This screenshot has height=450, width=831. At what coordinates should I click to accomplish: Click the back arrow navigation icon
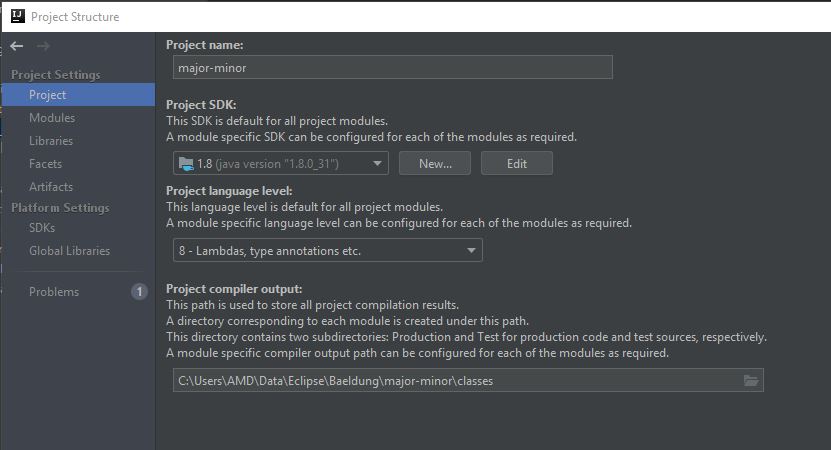16,46
